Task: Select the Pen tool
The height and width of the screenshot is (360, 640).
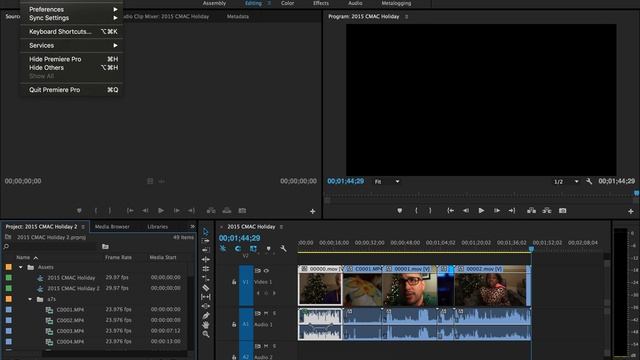Action: pyautogui.click(x=205, y=316)
